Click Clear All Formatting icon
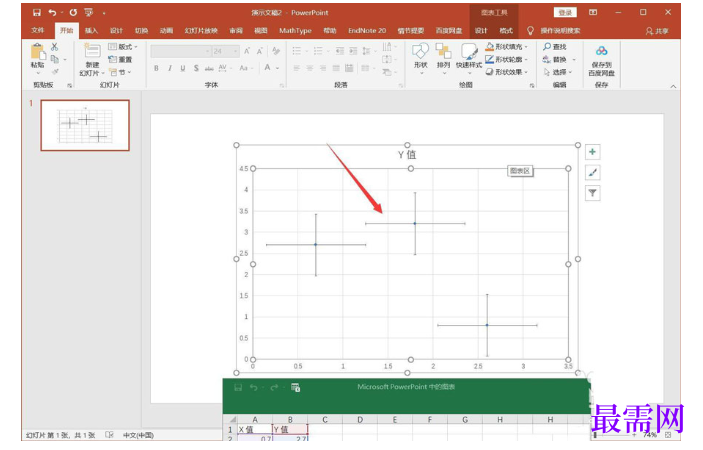This screenshot has height=450, width=703. 276,51
